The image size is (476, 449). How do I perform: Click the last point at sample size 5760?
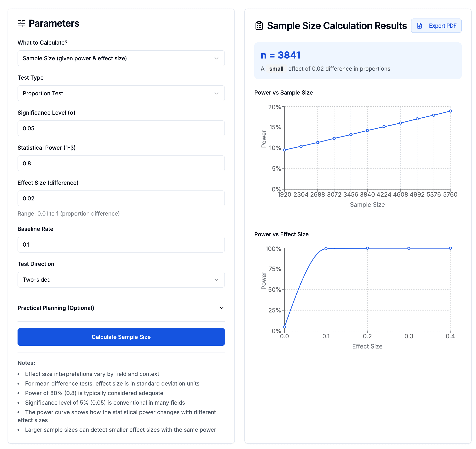(x=450, y=111)
